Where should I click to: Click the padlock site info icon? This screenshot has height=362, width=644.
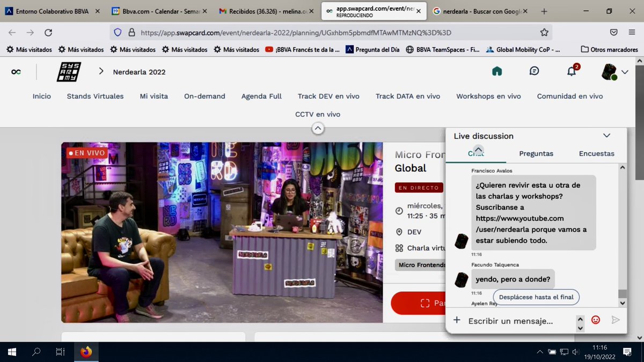tap(131, 33)
